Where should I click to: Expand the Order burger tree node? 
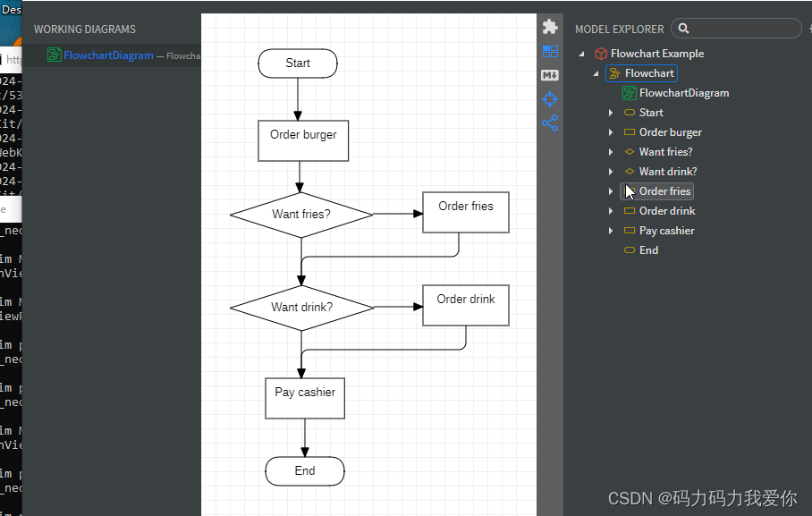611,132
